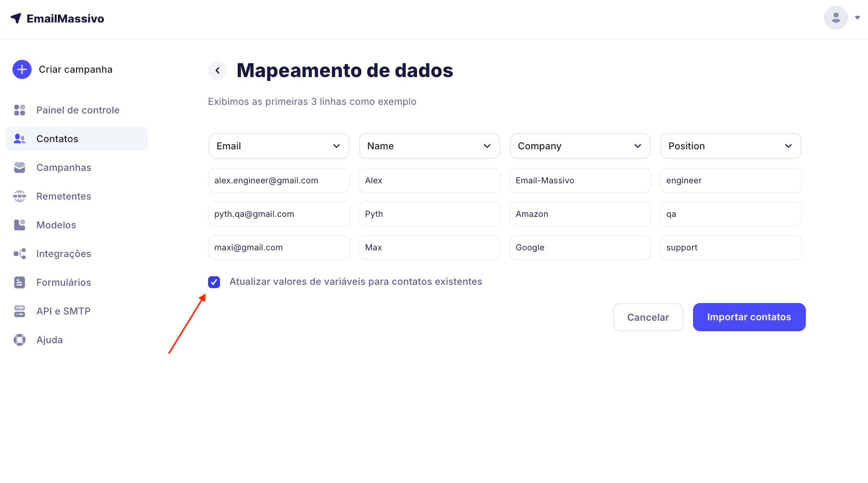The width and height of the screenshot is (868, 483).
Task: Open the Company column mapping dropdown
Action: click(580, 146)
